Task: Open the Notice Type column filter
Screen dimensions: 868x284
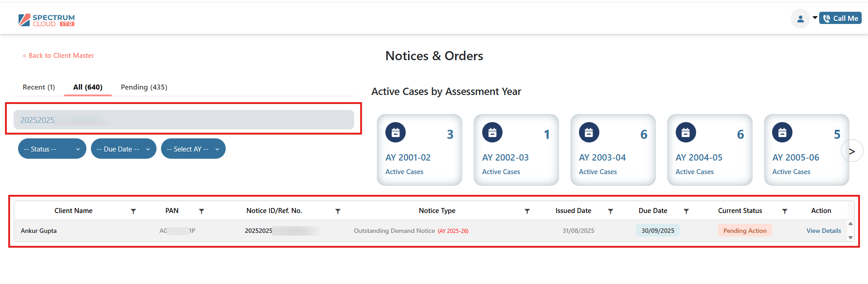Action: pos(527,211)
